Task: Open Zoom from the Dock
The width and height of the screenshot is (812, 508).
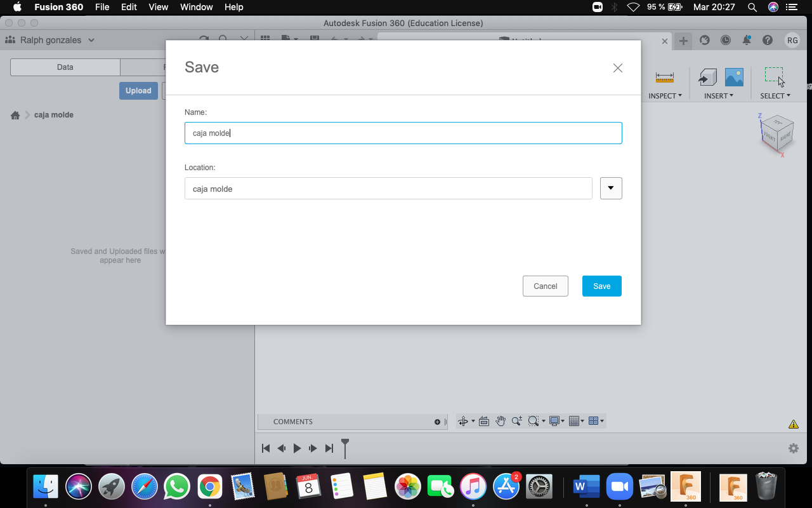Action: (620, 487)
